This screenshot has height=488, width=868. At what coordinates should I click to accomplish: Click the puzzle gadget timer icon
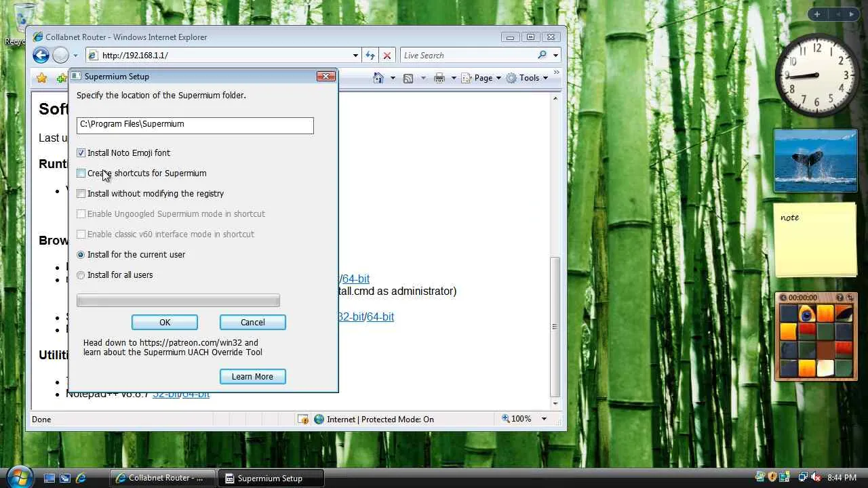coord(783,298)
